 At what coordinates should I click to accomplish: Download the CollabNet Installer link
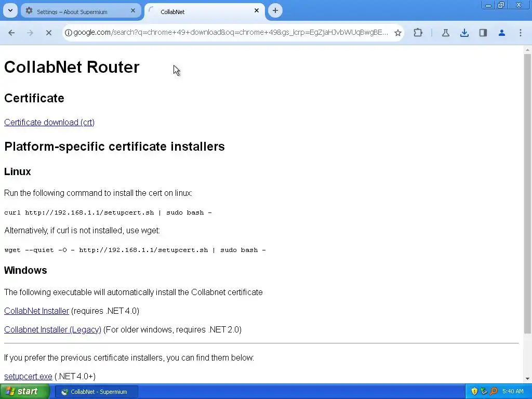coord(37,311)
